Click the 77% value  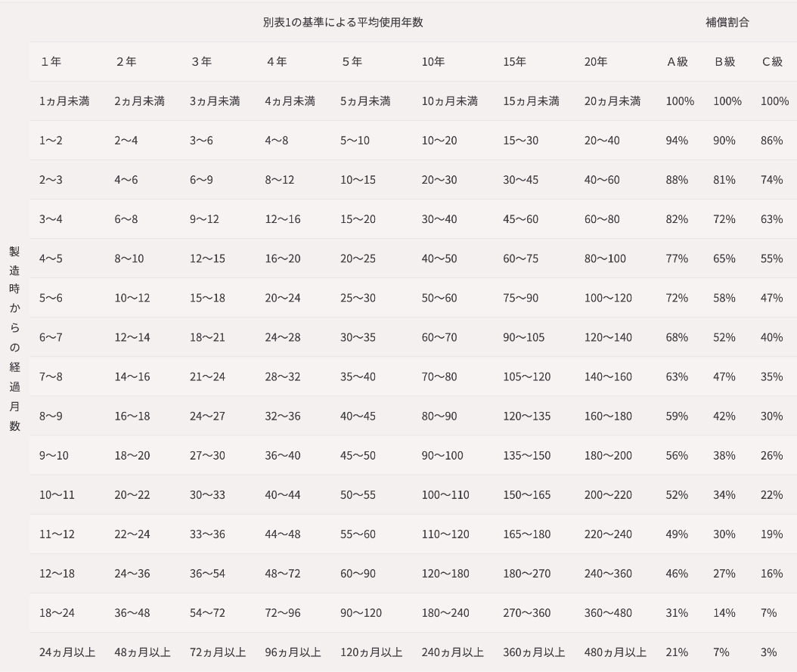(x=677, y=259)
